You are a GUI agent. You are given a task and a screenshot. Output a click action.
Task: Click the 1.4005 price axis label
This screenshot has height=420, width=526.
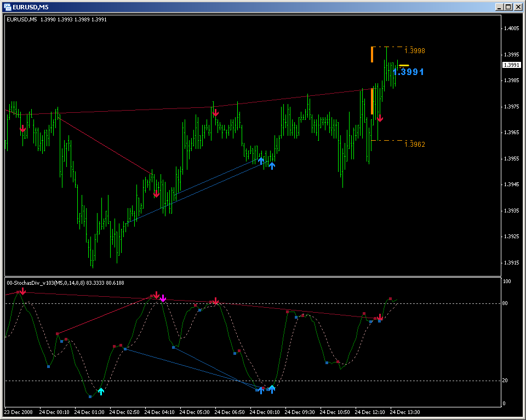point(512,28)
